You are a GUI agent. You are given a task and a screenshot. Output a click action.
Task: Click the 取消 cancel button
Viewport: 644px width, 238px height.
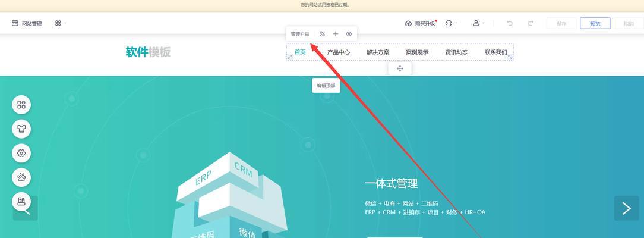[629, 23]
